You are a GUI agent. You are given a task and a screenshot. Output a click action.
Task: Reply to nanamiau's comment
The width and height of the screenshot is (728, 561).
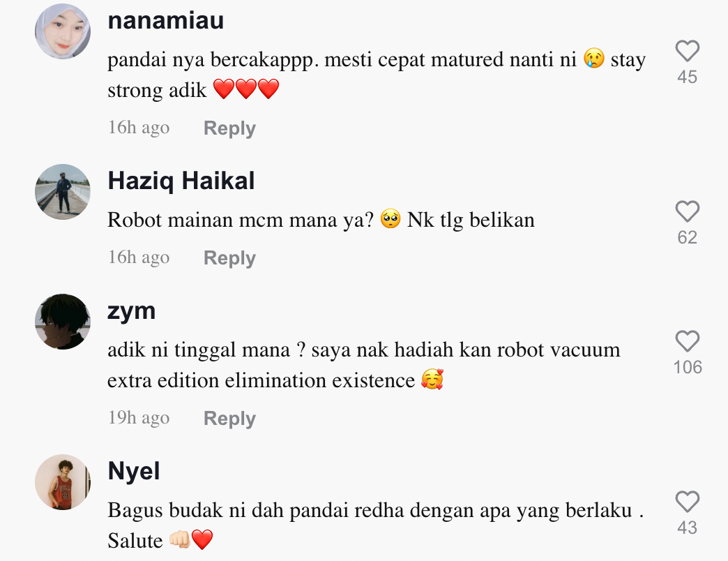(229, 128)
